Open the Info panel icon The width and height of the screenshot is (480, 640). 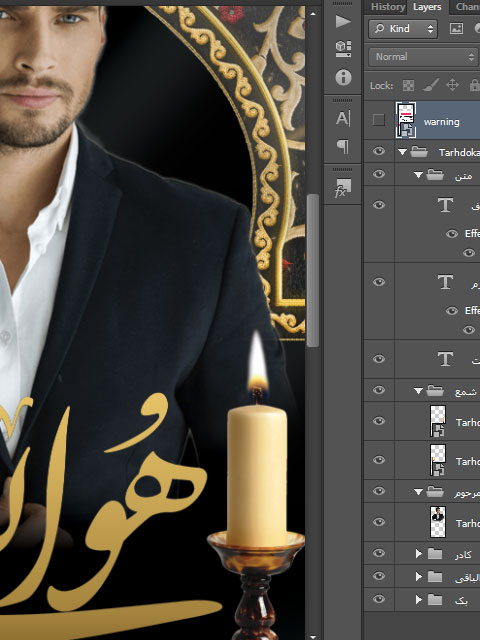coord(343,77)
